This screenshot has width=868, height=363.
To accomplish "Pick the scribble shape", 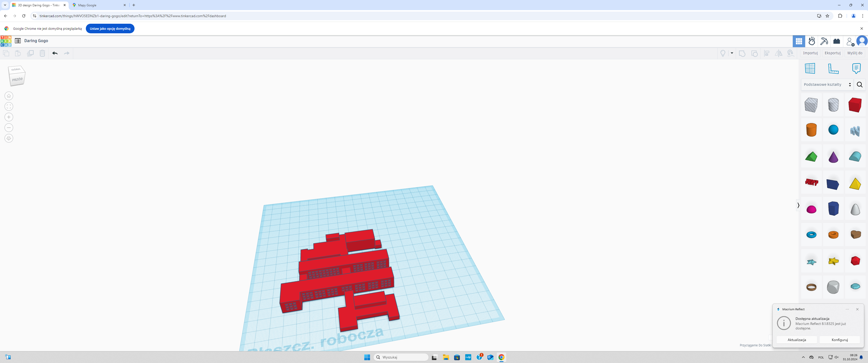I will click(855, 130).
